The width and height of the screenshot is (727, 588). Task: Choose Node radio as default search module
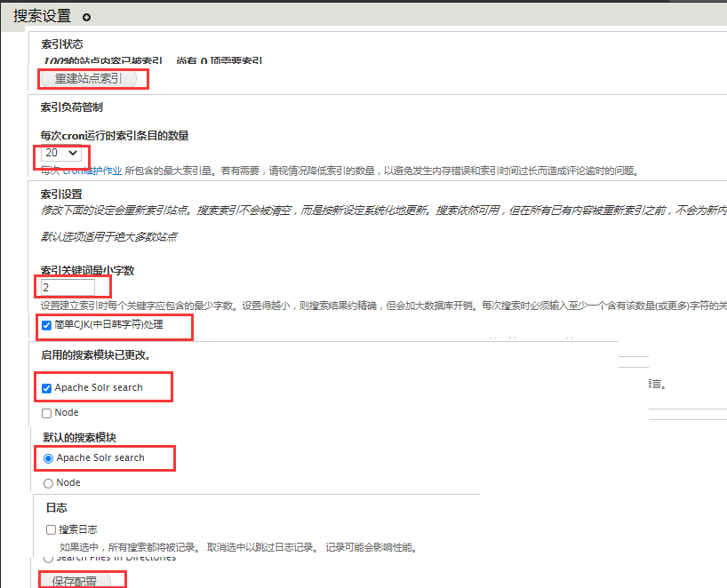click(48, 483)
